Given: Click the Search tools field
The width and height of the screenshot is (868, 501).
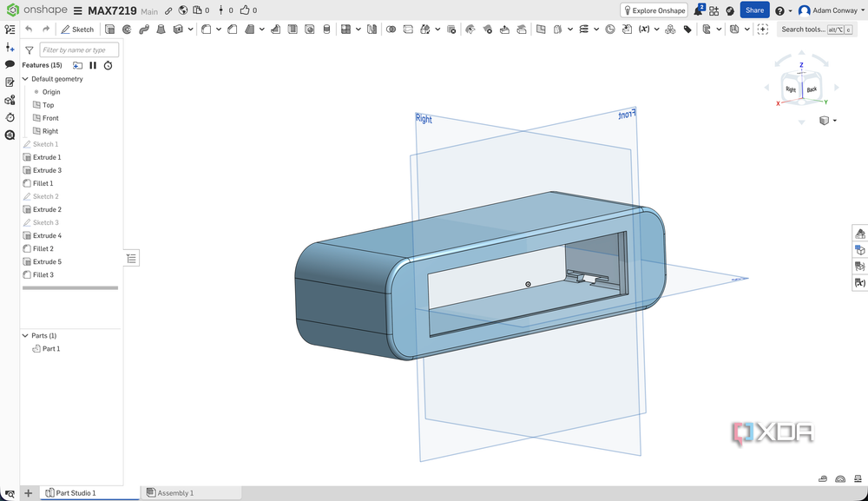Looking at the screenshot, I should [817, 30].
